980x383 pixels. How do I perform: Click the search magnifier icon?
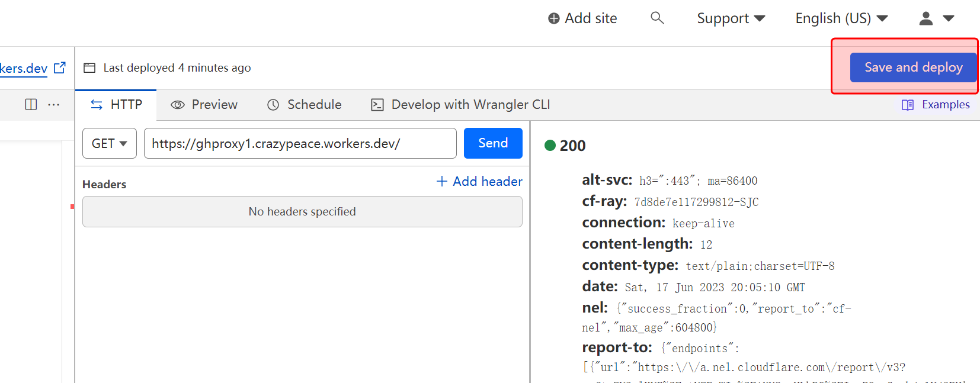pos(657,18)
